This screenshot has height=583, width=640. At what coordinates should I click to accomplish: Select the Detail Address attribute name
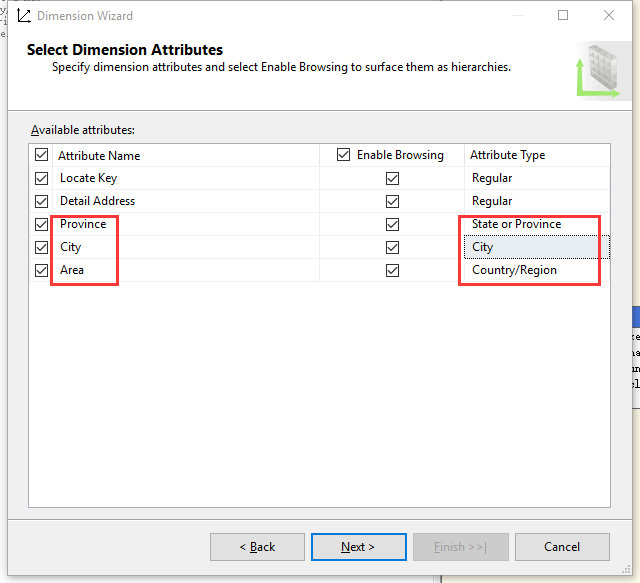[x=97, y=201]
